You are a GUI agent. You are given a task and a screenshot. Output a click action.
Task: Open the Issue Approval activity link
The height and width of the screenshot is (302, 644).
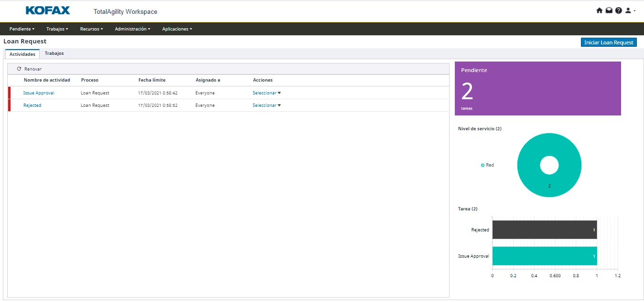coord(39,93)
